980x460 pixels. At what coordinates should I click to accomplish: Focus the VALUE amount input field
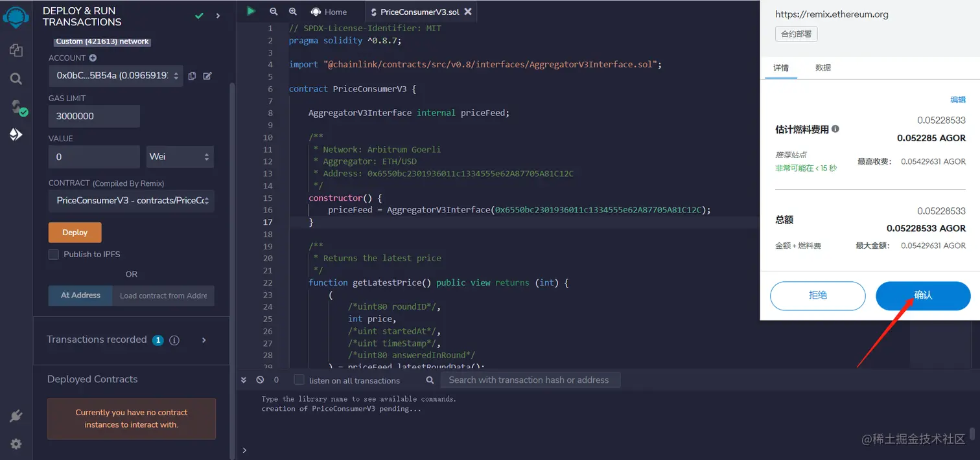94,157
